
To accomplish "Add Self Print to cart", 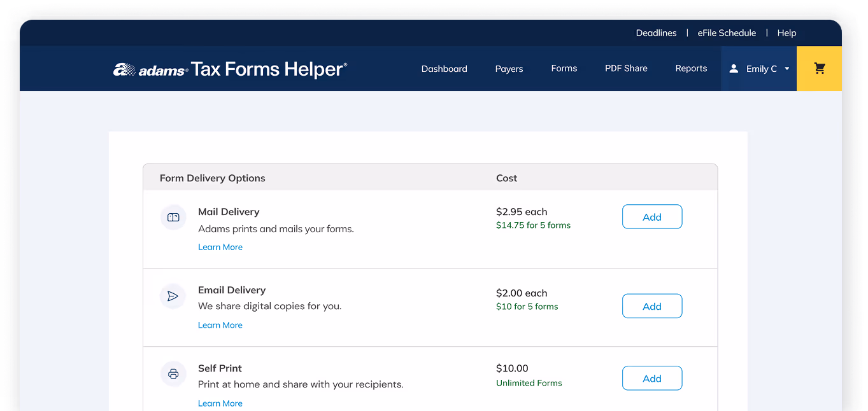I will click(x=652, y=378).
